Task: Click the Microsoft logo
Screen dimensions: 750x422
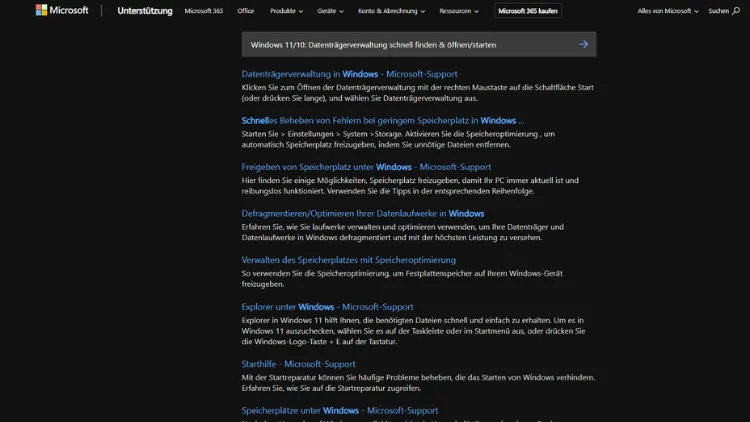Action: click(x=62, y=10)
